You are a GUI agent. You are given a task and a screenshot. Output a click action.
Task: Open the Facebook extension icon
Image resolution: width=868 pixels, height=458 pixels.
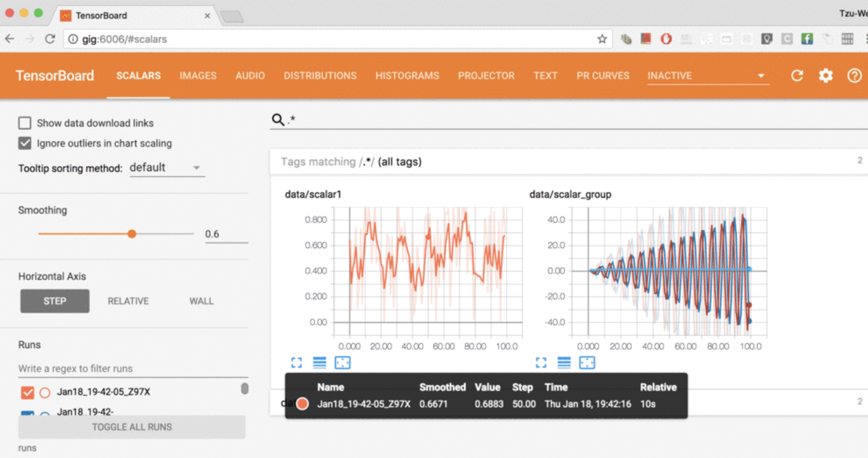pyautogui.click(x=807, y=39)
